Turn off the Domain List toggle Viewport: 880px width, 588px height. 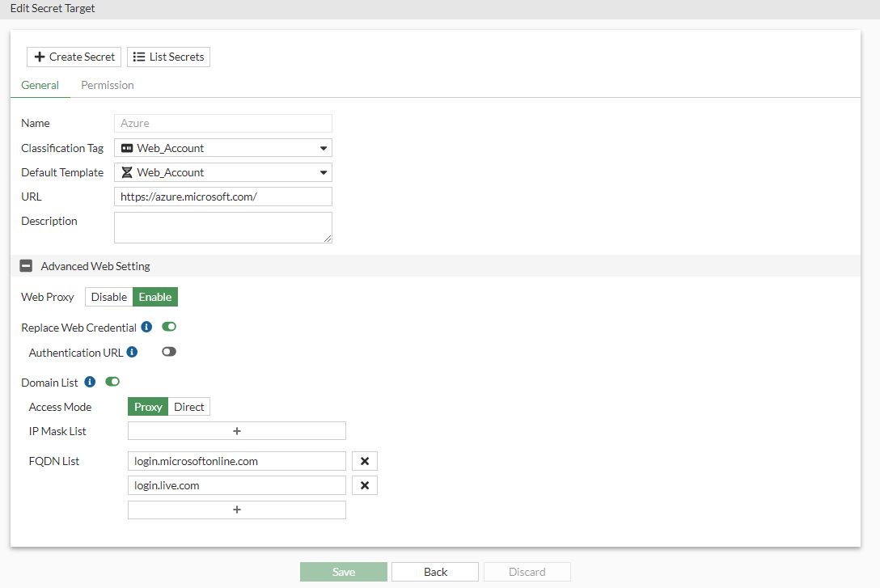click(112, 382)
